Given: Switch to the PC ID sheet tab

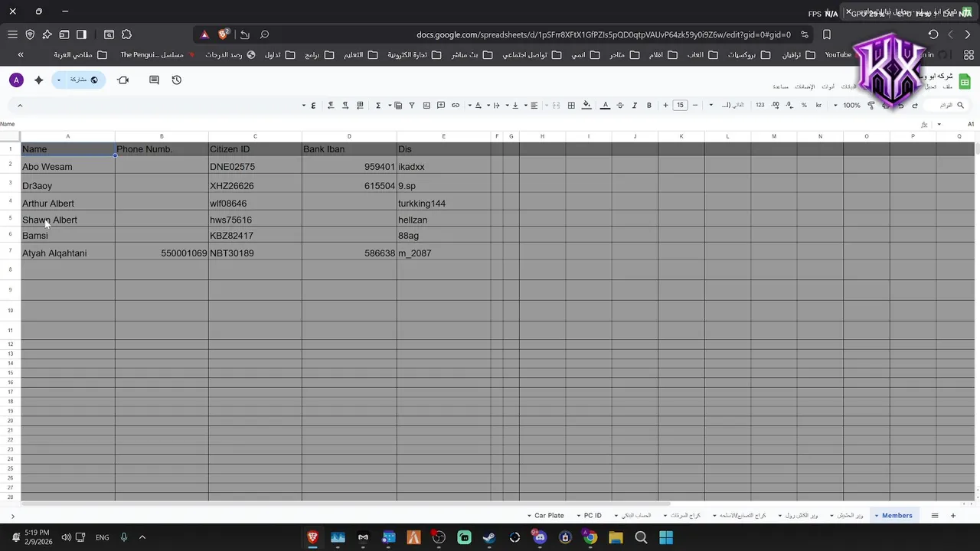Looking at the screenshot, I should (593, 516).
